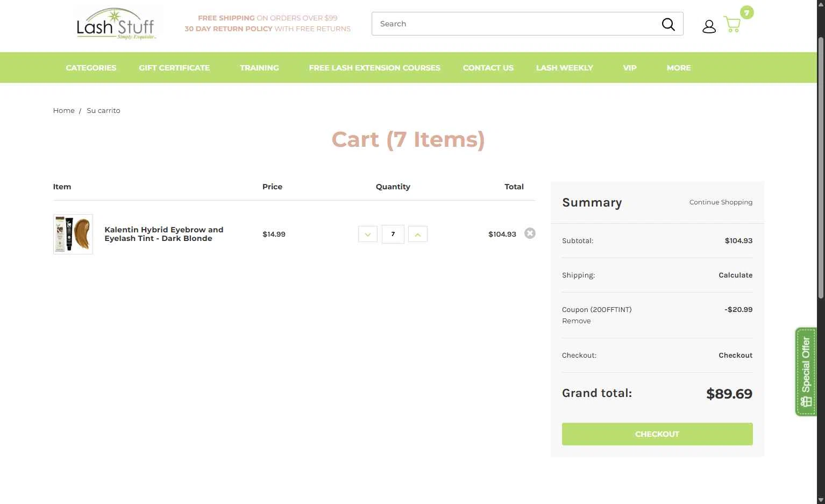This screenshot has width=825, height=504.
Task: Open the Special Offer side tab
Action: 806,372
